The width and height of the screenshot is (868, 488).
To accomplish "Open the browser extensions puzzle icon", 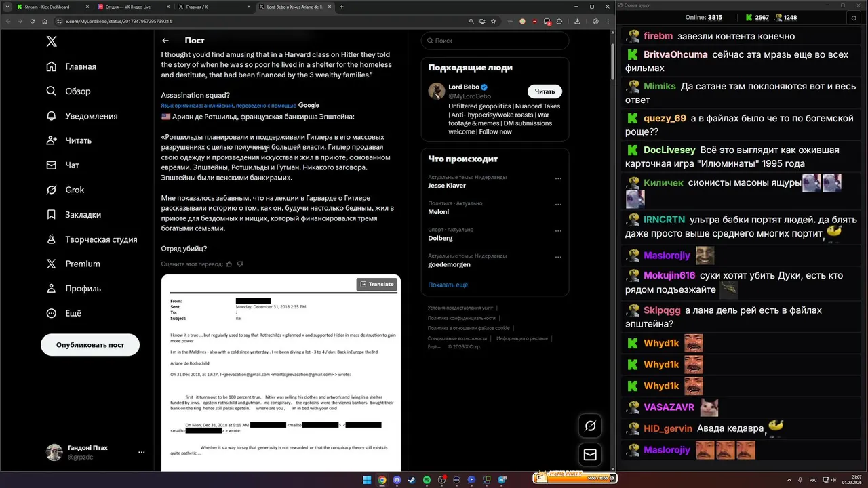I will pyautogui.click(x=559, y=21).
